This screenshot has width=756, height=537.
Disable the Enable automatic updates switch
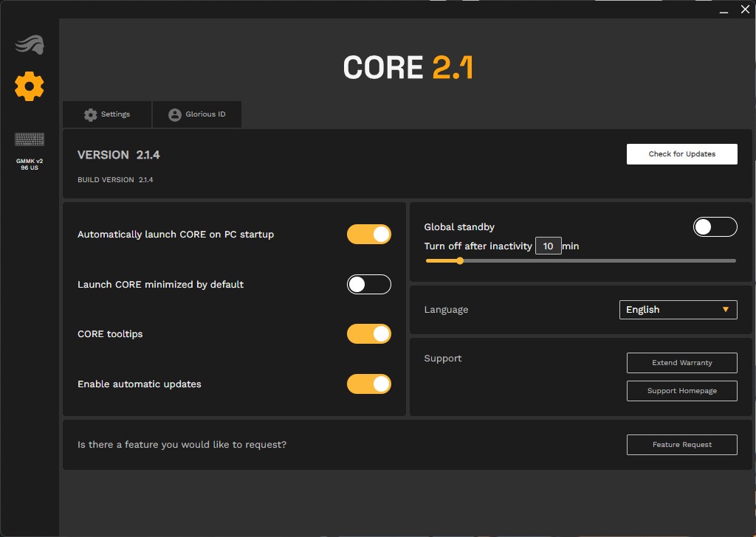369,384
